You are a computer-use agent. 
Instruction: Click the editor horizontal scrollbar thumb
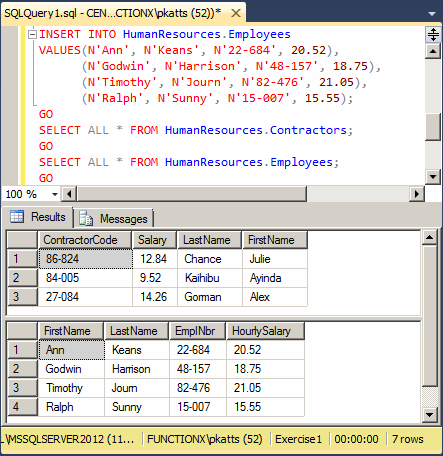(x=192, y=194)
